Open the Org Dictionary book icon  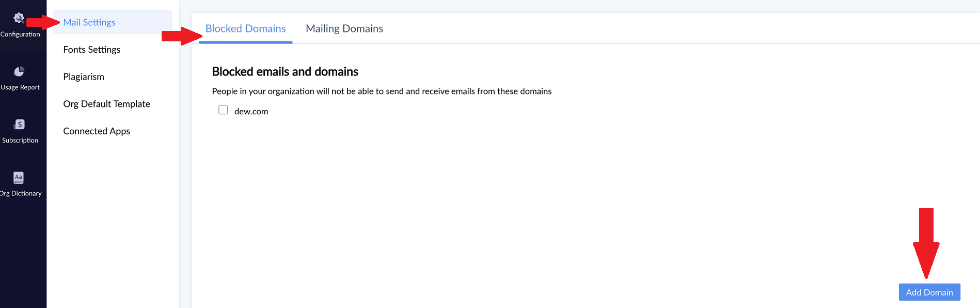click(19, 177)
